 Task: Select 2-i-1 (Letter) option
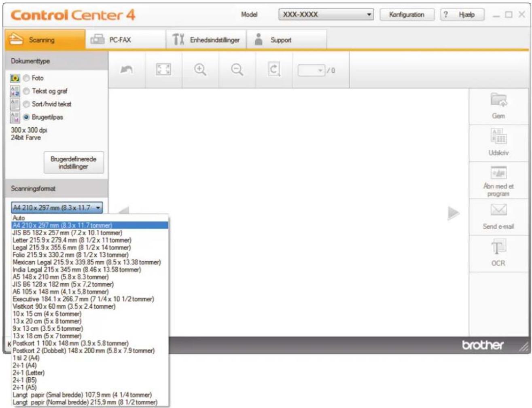coord(90,372)
